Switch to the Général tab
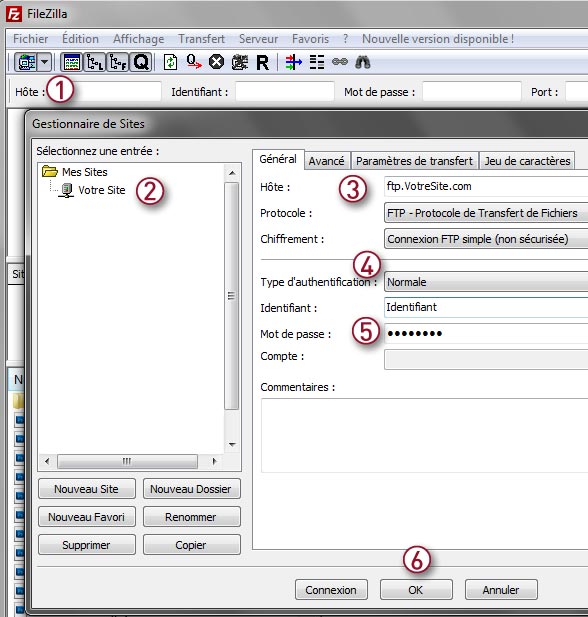Viewport: 588px width, 617px height. 278,159
